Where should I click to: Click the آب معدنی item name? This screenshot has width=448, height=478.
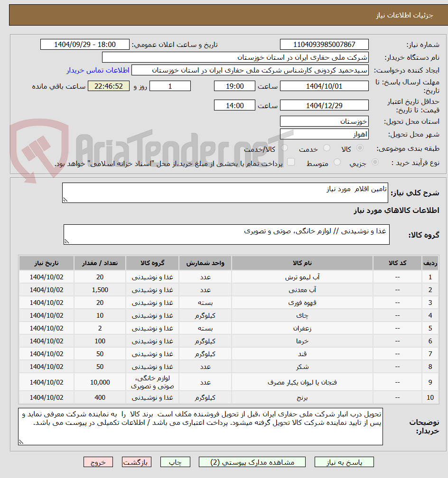pyautogui.click(x=302, y=290)
